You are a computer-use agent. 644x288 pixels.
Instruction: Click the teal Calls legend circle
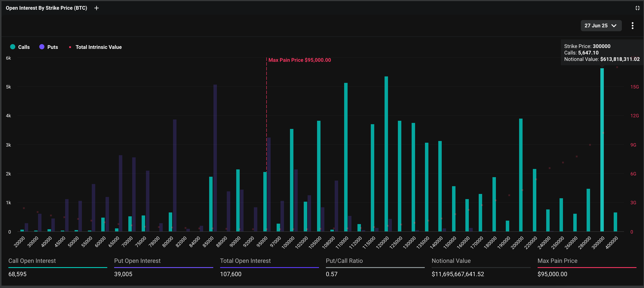pyautogui.click(x=13, y=47)
